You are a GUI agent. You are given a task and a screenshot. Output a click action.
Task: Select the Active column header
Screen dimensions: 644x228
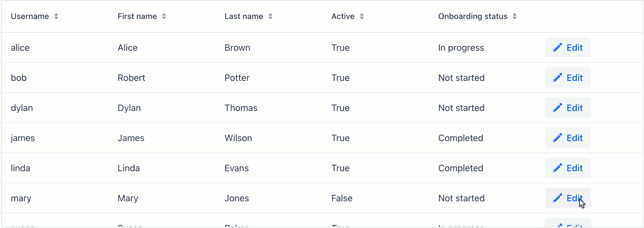[x=343, y=16]
